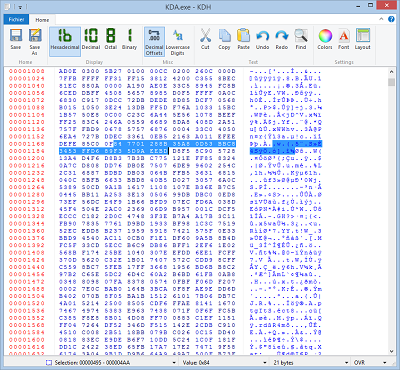Undo the last edit
The width and height of the screenshot is (400, 370).
pyautogui.click(x=263, y=39)
